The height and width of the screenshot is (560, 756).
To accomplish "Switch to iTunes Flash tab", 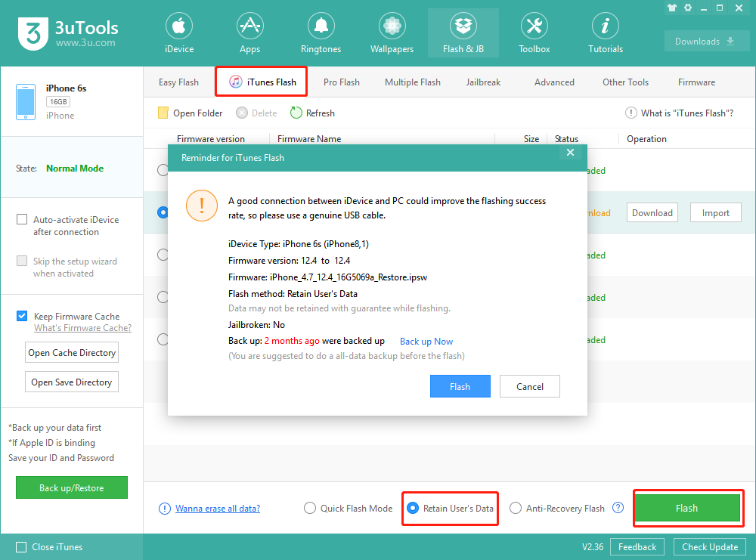I will tap(261, 82).
